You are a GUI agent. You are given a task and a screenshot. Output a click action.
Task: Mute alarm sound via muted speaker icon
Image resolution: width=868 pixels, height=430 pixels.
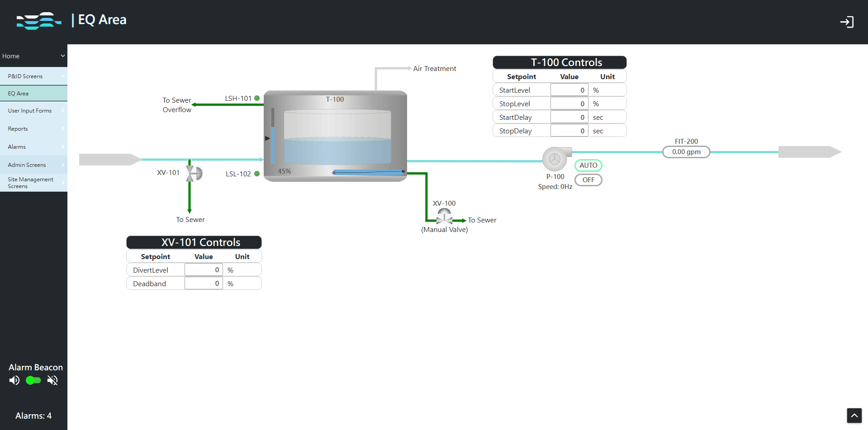[x=52, y=380]
